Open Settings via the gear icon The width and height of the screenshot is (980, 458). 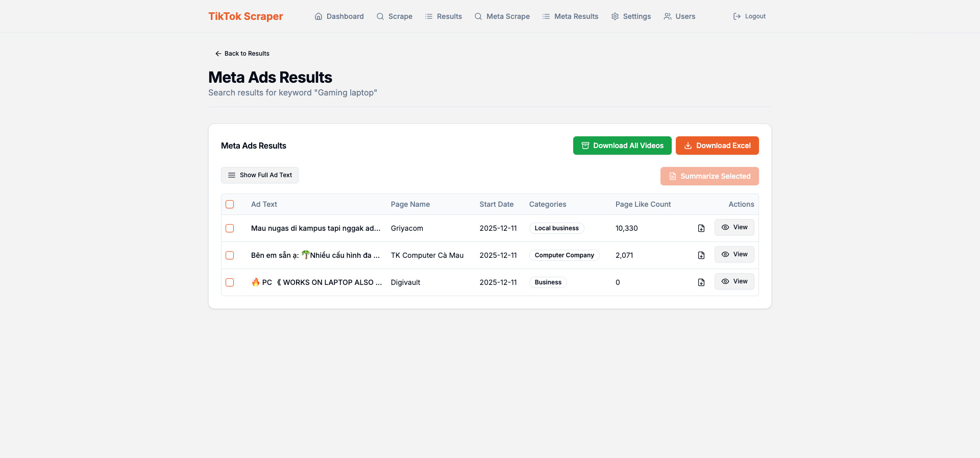615,16
